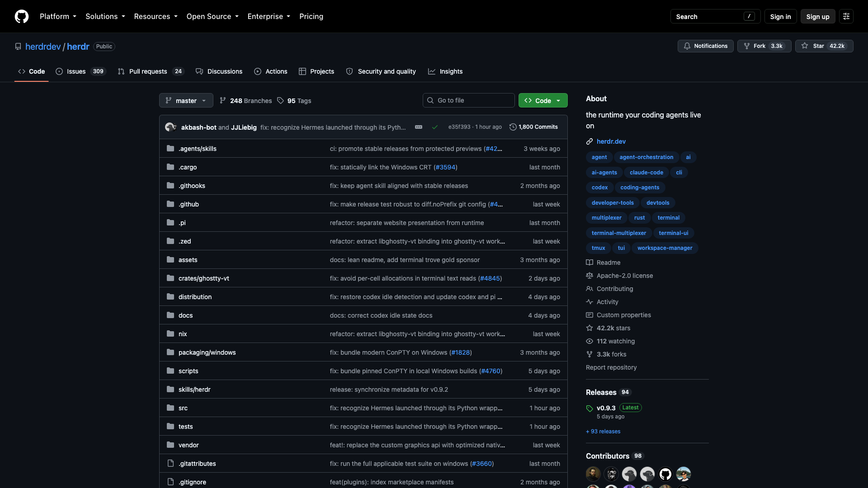868x488 pixels.
Task: Open the .cargo folder
Action: [188, 167]
